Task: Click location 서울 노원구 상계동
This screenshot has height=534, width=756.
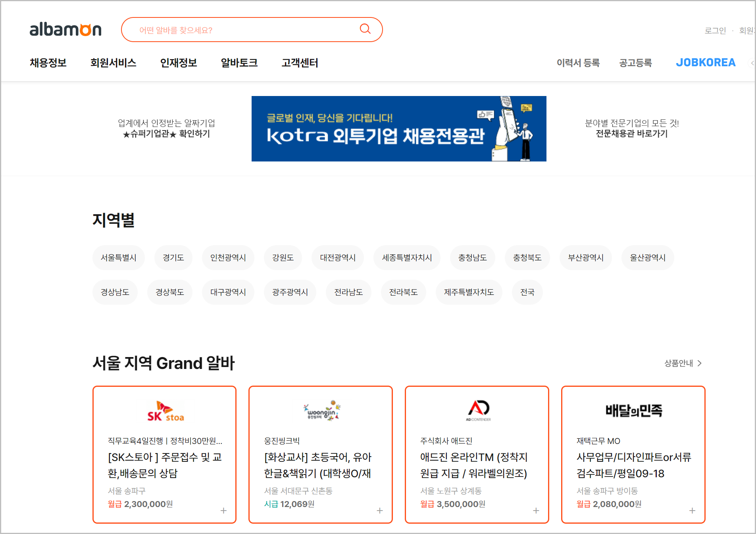Action: 451,491
